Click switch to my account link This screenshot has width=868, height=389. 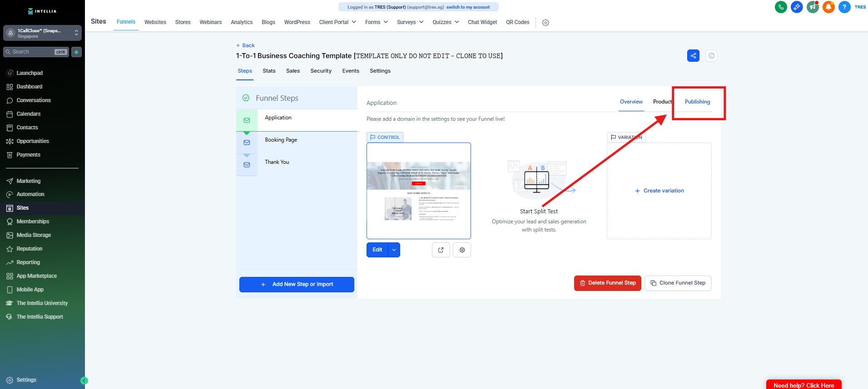coord(468,7)
